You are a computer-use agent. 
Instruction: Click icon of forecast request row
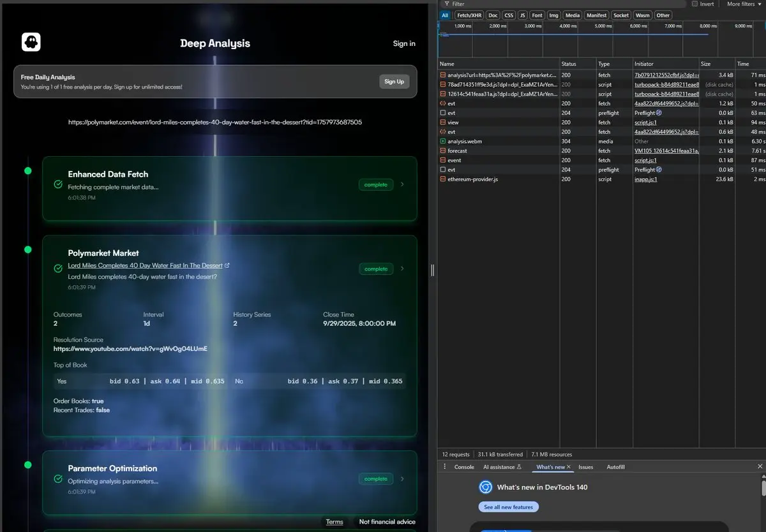tap(443, 151)
